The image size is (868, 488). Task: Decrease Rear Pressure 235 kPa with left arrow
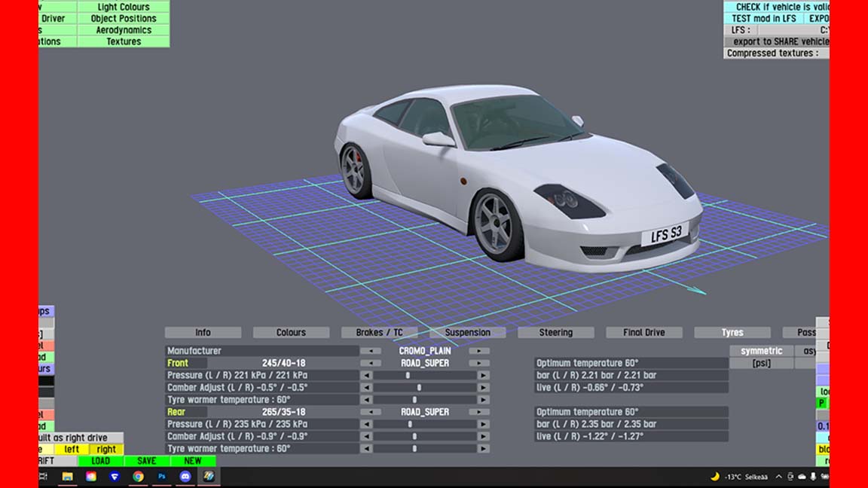pyautogui.click(x=366, y=424)
